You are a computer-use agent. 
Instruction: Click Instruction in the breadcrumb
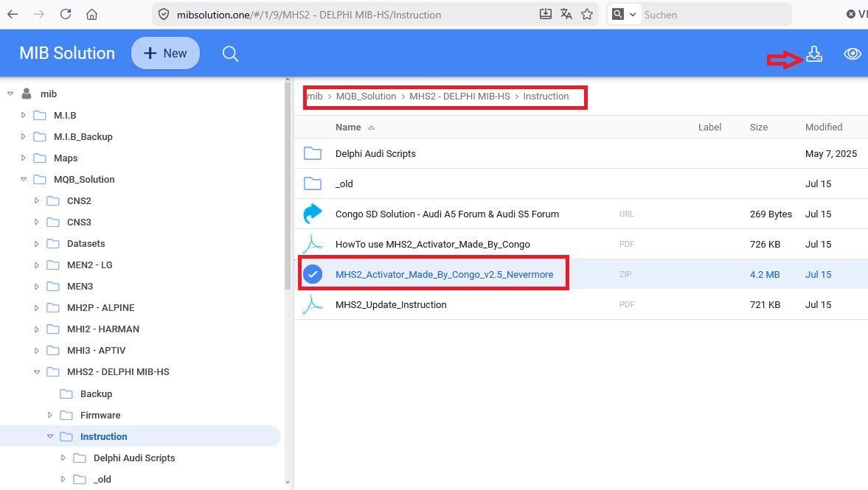546,97
